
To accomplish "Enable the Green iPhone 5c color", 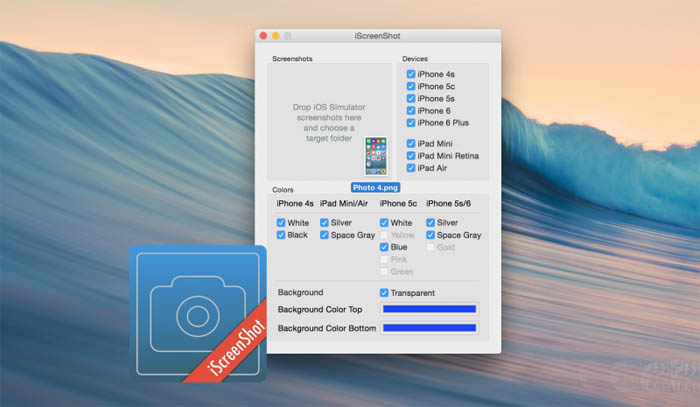I will (384, 271).
